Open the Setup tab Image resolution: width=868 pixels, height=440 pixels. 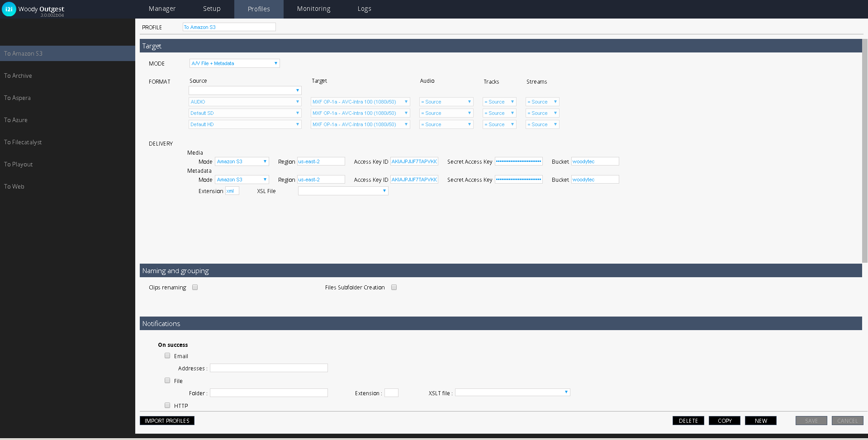212,9
